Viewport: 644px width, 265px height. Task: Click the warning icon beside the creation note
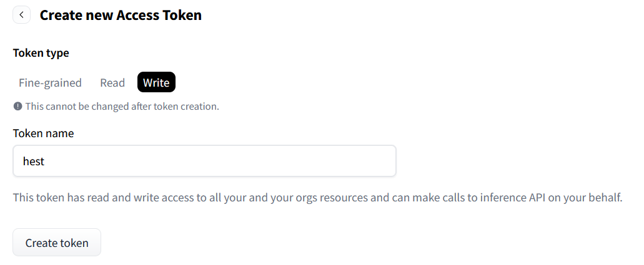coord(17,107)
